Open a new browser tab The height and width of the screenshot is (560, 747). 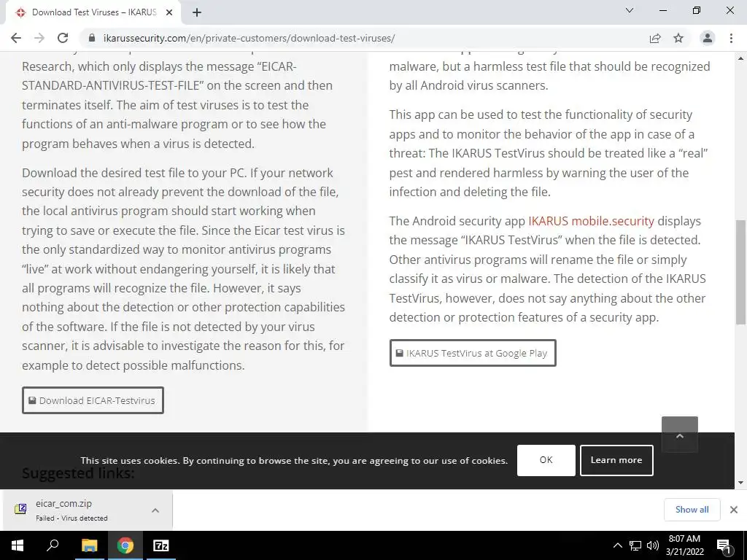(x=197, y=13)
